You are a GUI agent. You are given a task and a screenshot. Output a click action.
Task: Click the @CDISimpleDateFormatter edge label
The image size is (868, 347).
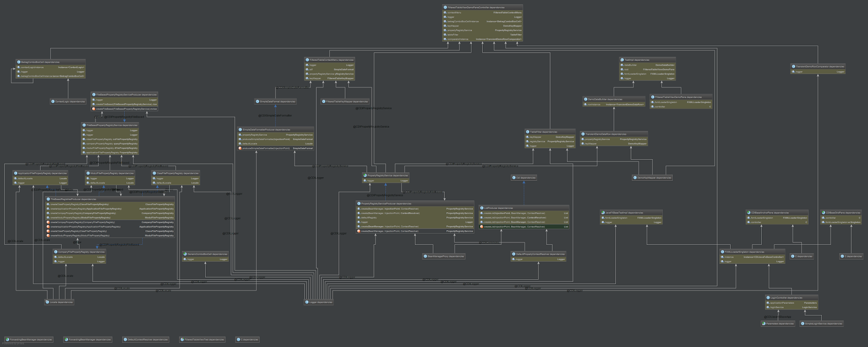coord(275,115)
